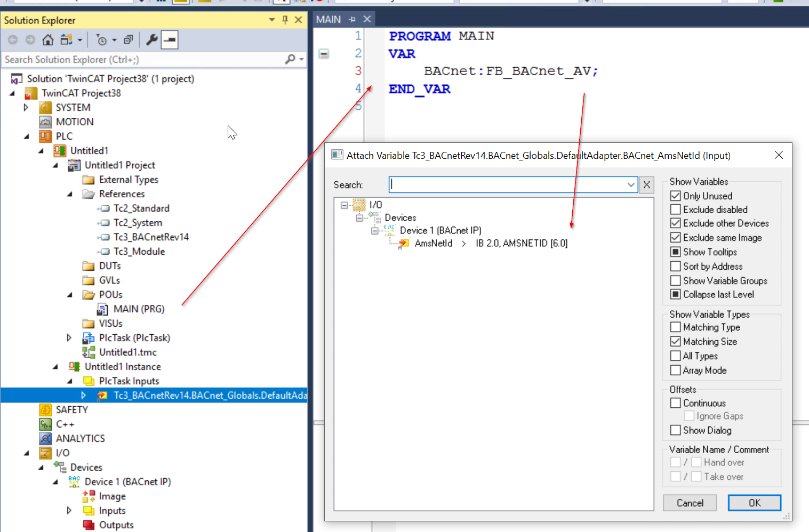The height and width of the screenshot is (532, 809).
Task: Click the AmsNetId variable icon in dialog
Action: coord(404,244)
